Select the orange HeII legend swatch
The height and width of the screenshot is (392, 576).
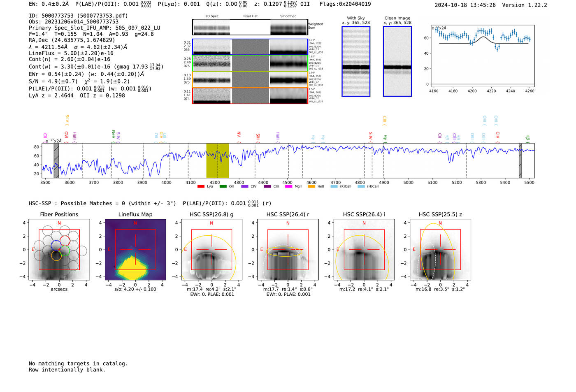[x=311, y=187]
